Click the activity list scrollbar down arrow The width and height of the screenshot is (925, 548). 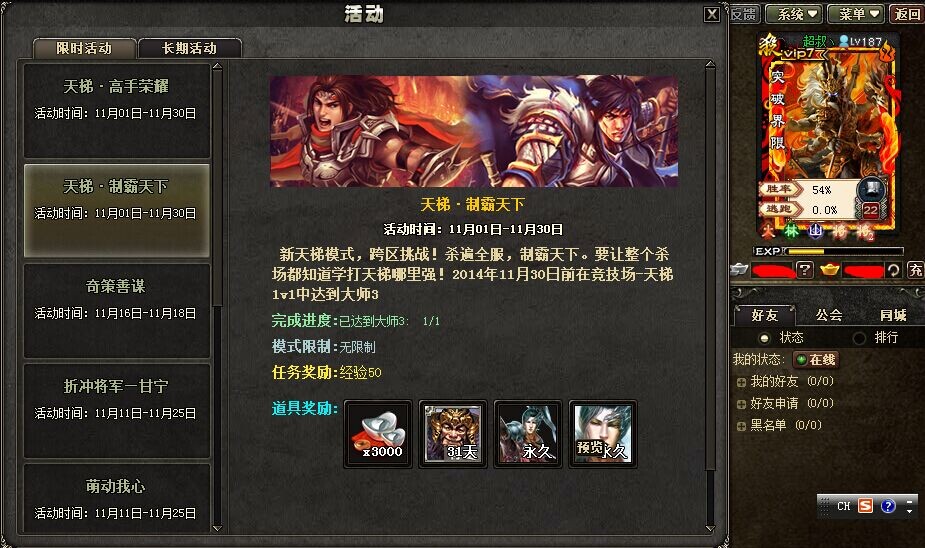(x=217, y=529)
